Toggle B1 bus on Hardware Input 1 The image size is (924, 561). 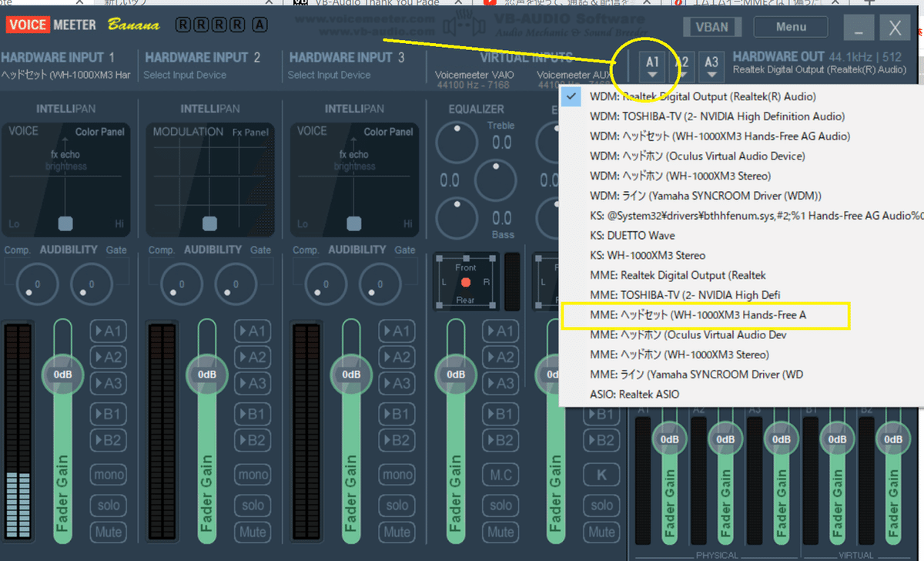[x=108, y=415]
